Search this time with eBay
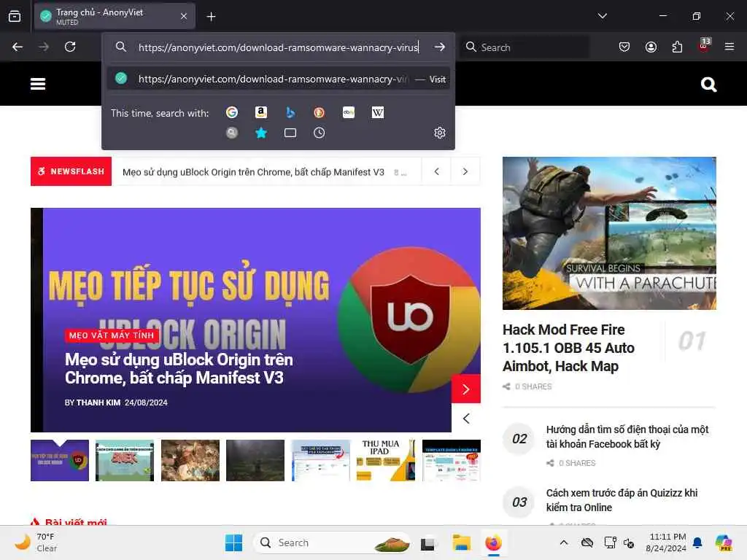 (x=348, y=112)
